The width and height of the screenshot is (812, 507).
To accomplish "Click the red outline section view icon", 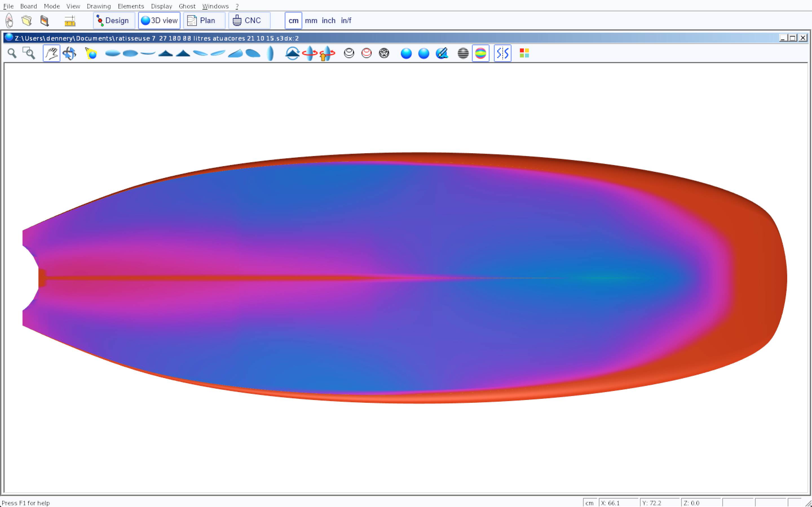I will 367,53.
